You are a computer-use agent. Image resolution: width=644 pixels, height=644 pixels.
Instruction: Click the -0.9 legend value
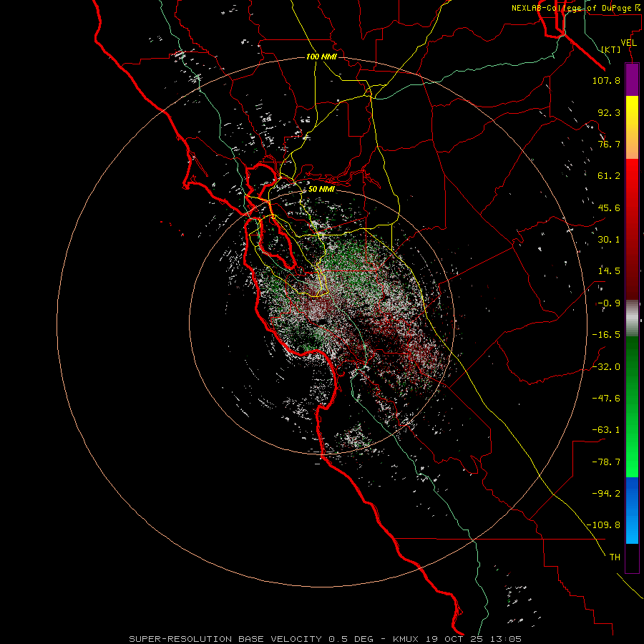tap(609, 303)
